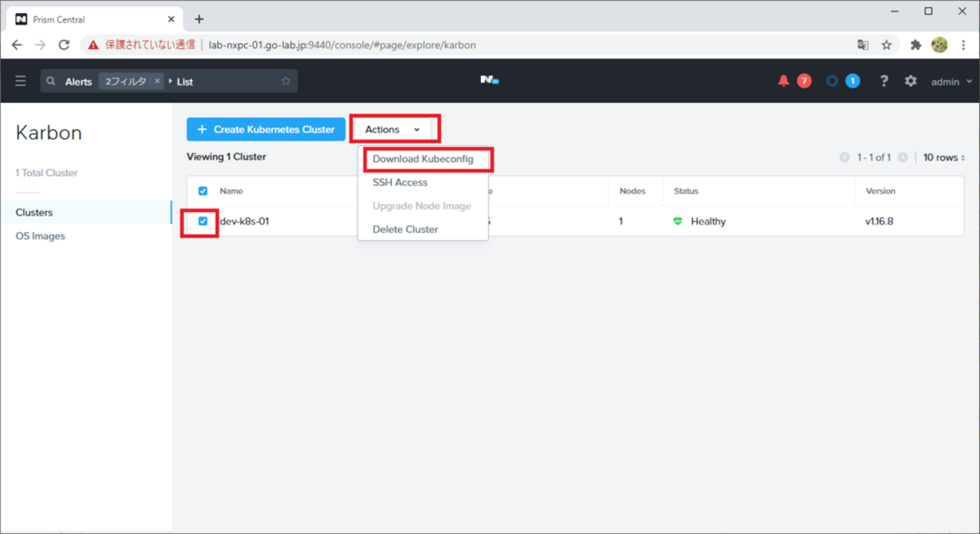Open the help question mark icon

(x=884, y=81)
